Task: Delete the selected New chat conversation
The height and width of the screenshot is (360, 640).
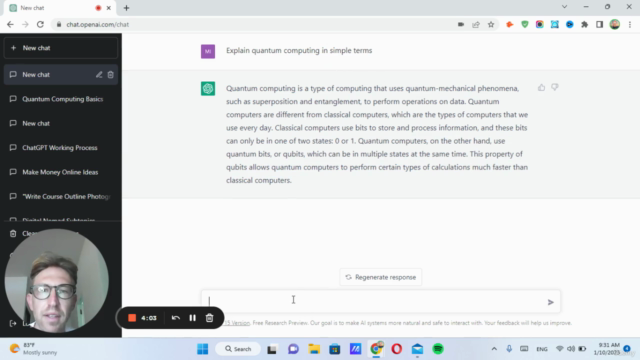Action: [x=111, y=75]
